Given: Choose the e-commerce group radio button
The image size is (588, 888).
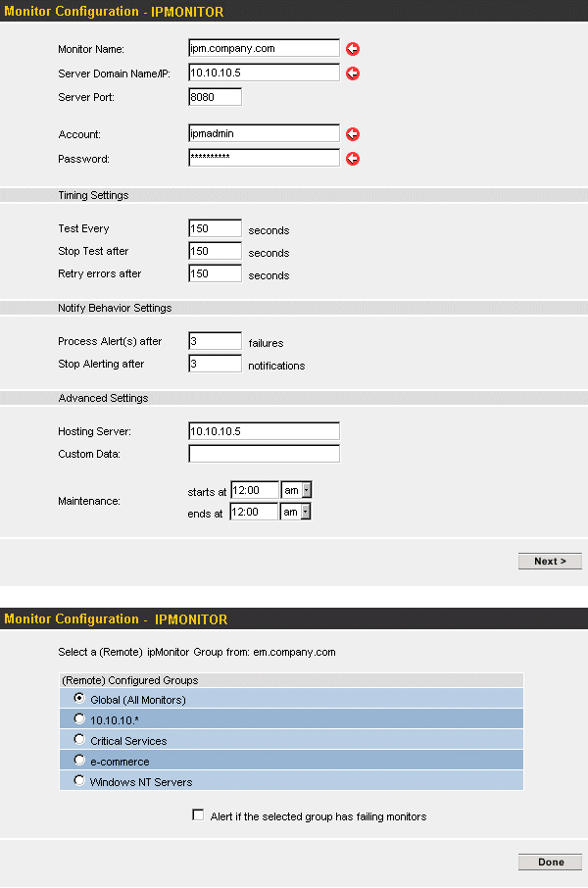Looking at the screenshot, I should 79,760.
